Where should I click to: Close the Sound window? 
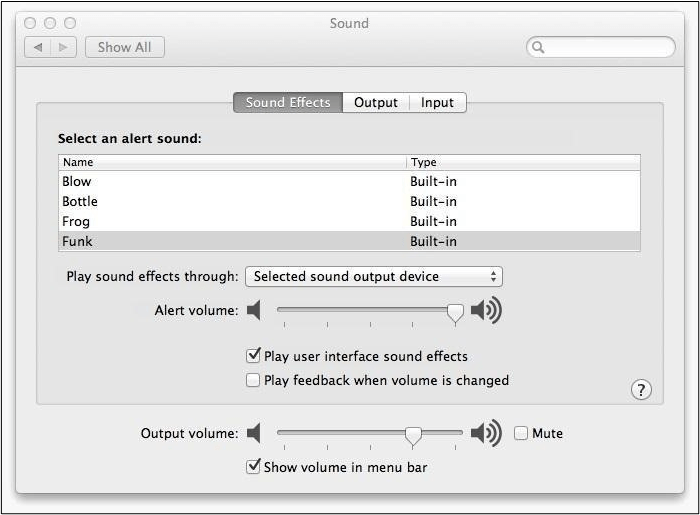point(30,23)
